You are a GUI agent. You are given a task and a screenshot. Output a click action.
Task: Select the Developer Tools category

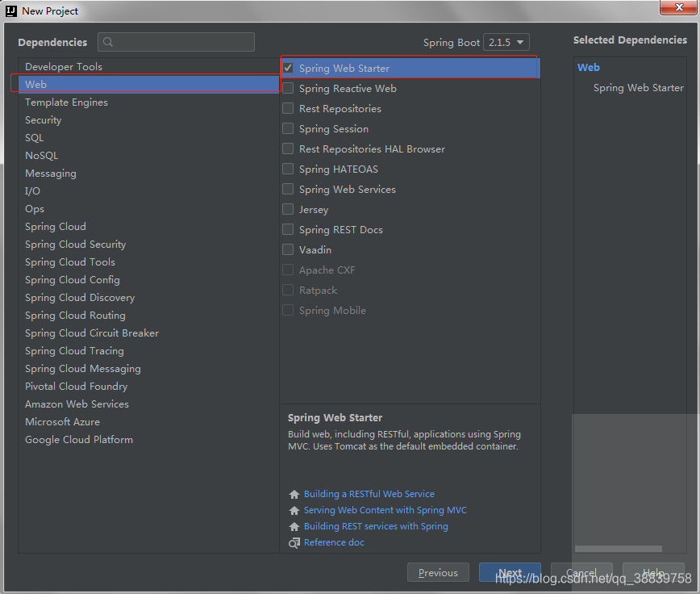148,66
